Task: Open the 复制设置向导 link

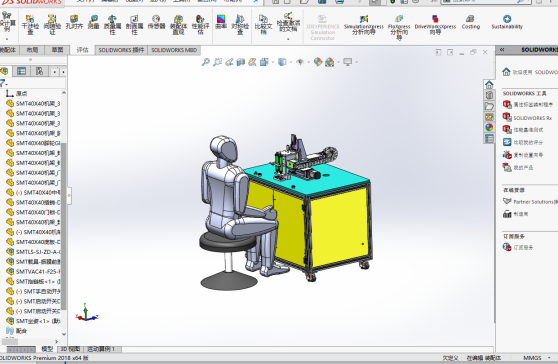Action: [x=523, y=155]
